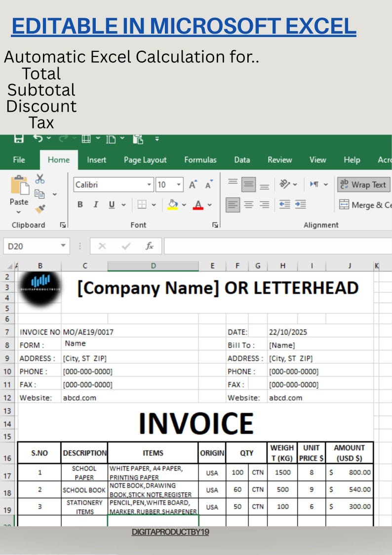Click the formula bar Cancel X icon
Viewport: 392px width, 555px height.
click(102, 246)
